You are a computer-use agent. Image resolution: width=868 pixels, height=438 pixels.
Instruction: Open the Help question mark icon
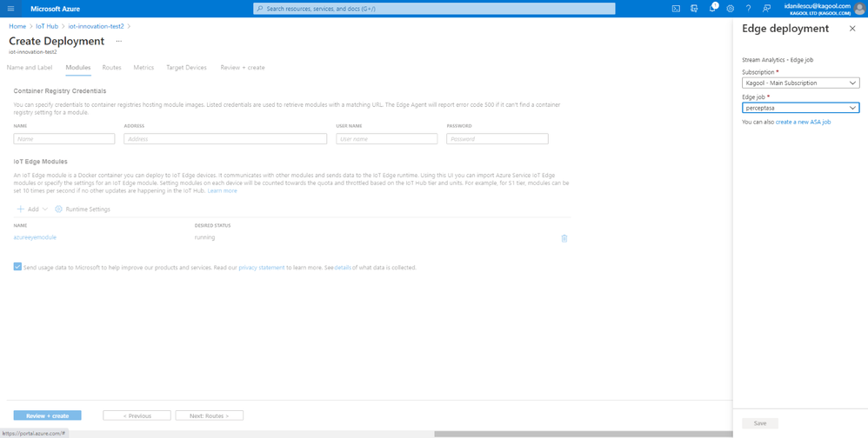[x=749, y=9]
